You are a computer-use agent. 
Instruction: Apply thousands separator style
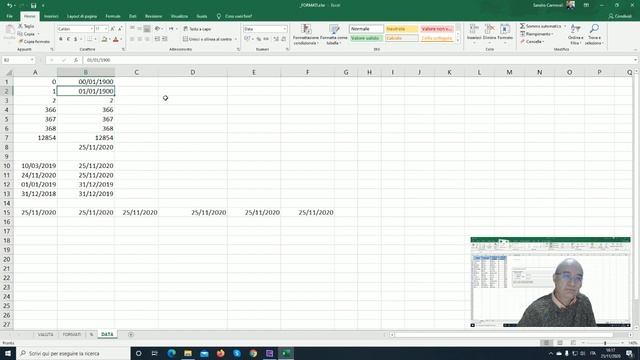click(x=266, y=39)
